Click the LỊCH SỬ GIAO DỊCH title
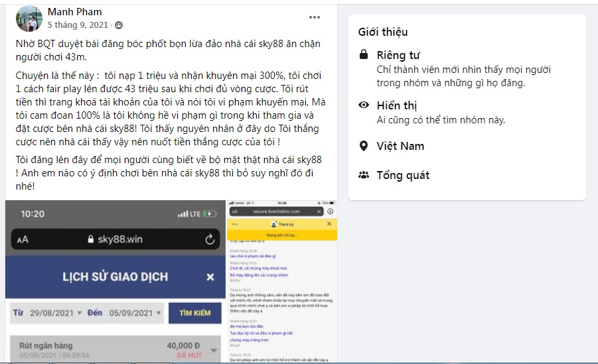Image resolution: width=598 pixels, height=364 pixels. (x=115, y=276)
